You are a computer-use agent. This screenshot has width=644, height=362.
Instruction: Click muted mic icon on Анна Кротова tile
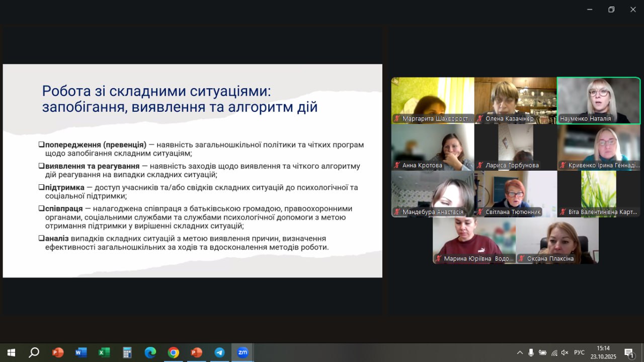[x=397, y=165]
